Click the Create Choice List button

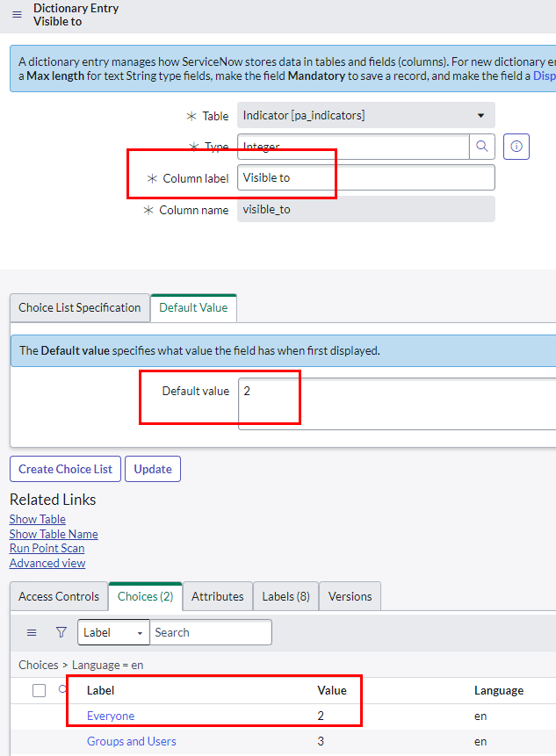click(x=65, y=469)
